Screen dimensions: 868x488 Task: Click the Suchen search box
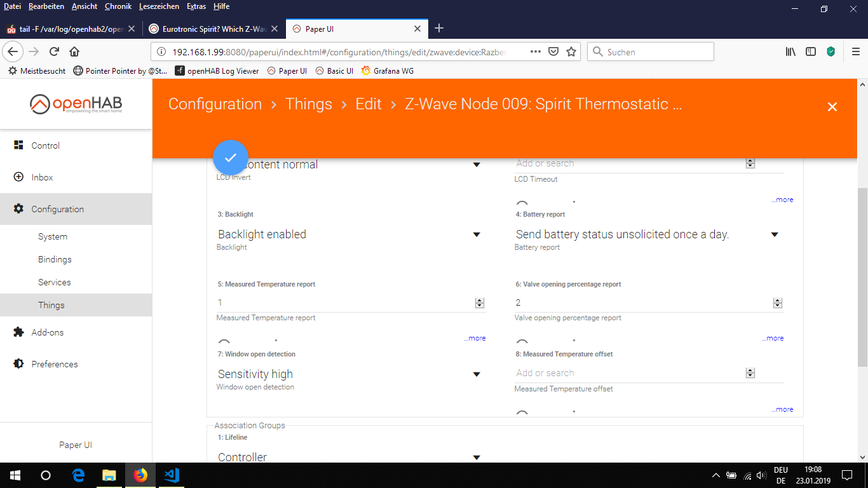[651, 51]
